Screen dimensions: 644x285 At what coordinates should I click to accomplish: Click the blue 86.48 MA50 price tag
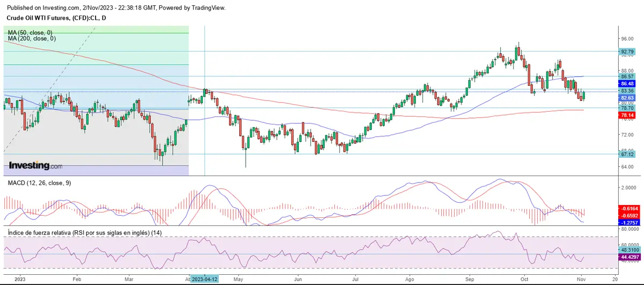coord(628,84)
